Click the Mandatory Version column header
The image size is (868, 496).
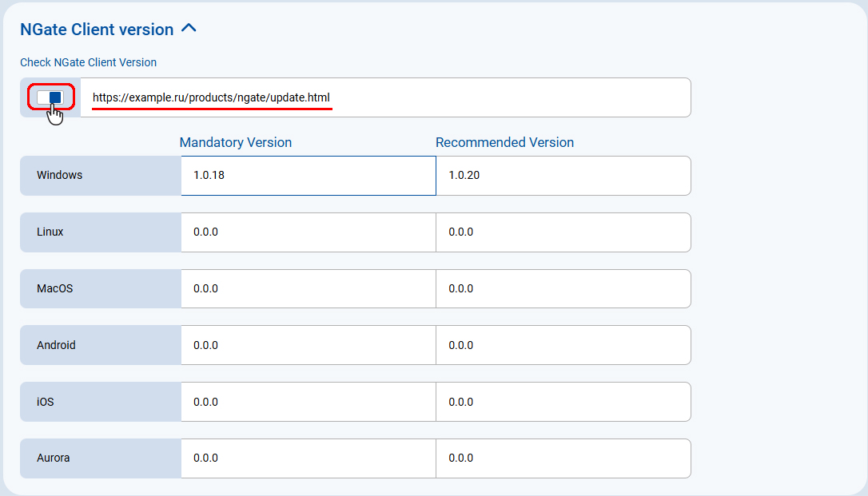click(236, 143)
